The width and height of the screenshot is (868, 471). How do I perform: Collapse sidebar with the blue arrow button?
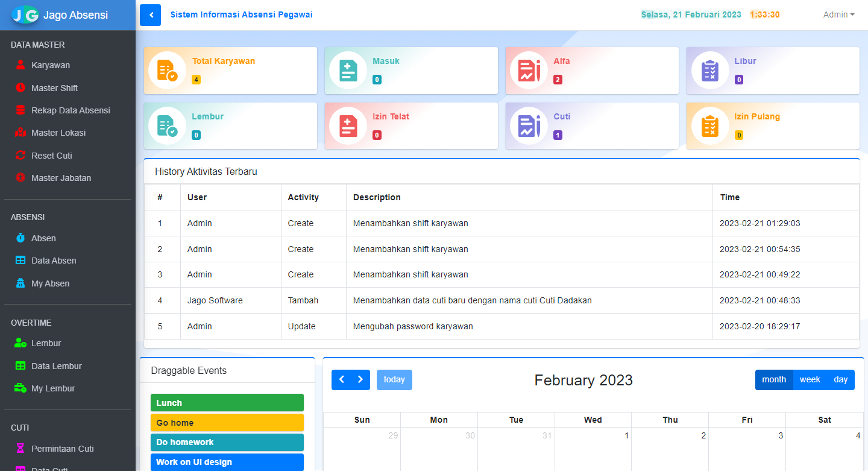[x=151, y=15]
